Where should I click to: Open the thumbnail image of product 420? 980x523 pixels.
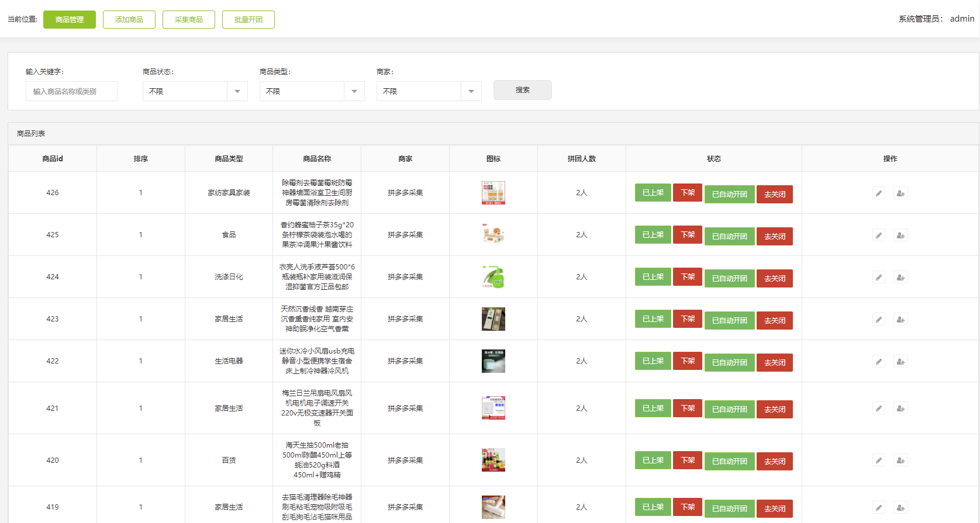click(x=493, y=460)
